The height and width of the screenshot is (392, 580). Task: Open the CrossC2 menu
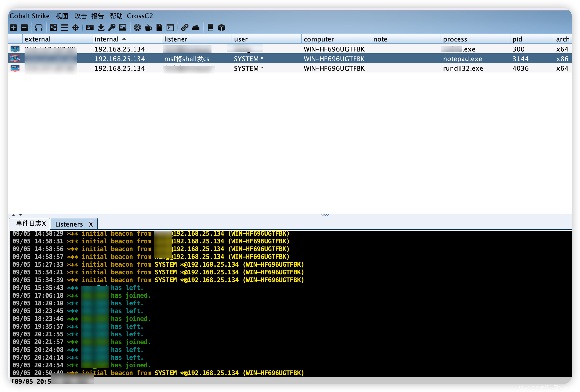pos(140,16)
